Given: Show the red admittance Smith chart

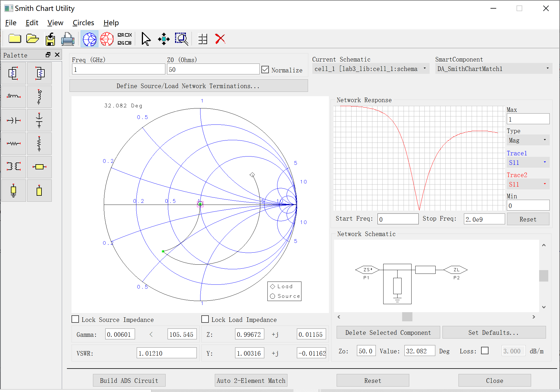Looking at the screenshot, I should (107, 39).
